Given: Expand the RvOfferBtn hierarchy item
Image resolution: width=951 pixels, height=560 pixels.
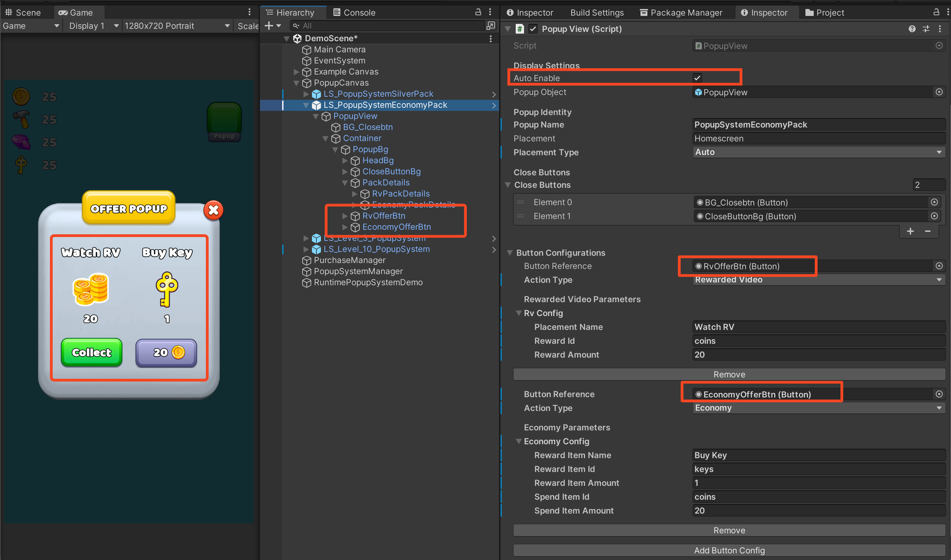Looking at the screenshot, I should (x=344, y=216).
